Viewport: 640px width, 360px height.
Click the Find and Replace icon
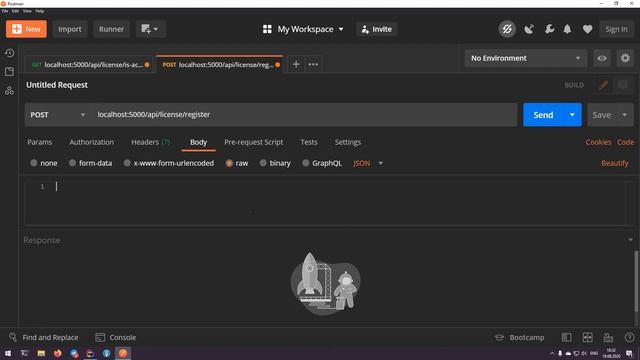tap(13, 337)
